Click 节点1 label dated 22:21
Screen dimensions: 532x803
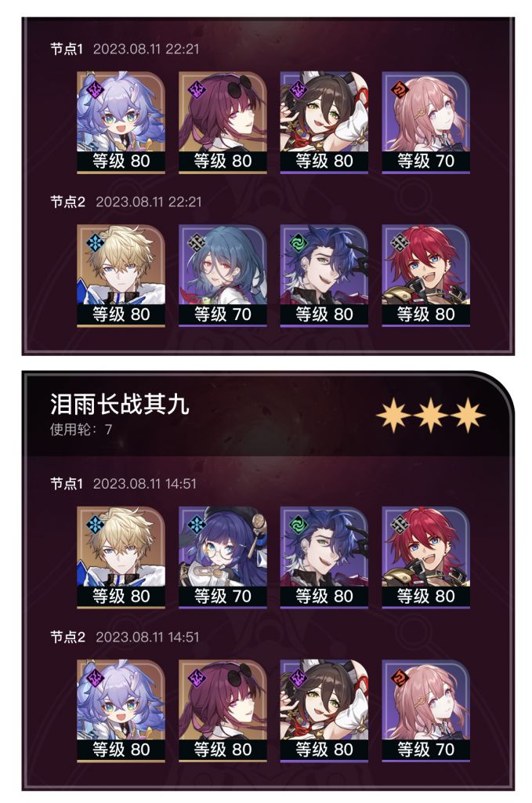pyautogui.click(x=67, y=49)
